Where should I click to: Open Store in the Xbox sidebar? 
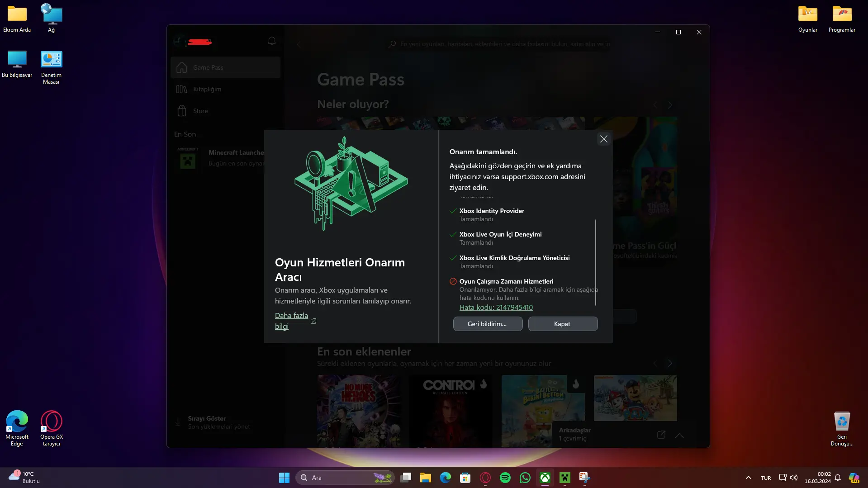click(x=226, y=111)
